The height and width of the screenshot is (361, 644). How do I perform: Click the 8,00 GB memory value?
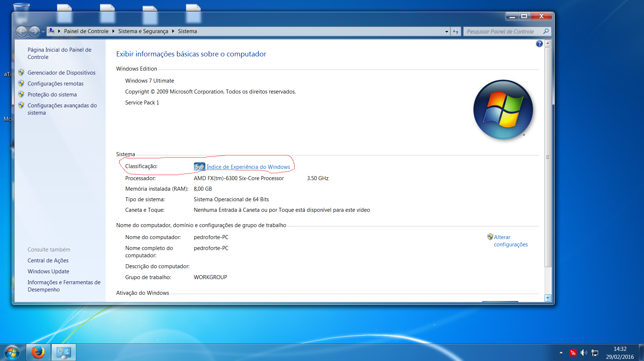(x=203, y=189)
